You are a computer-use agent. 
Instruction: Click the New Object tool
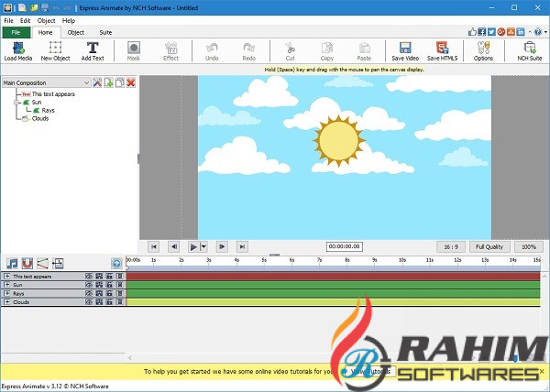click(x=55, y=50)
